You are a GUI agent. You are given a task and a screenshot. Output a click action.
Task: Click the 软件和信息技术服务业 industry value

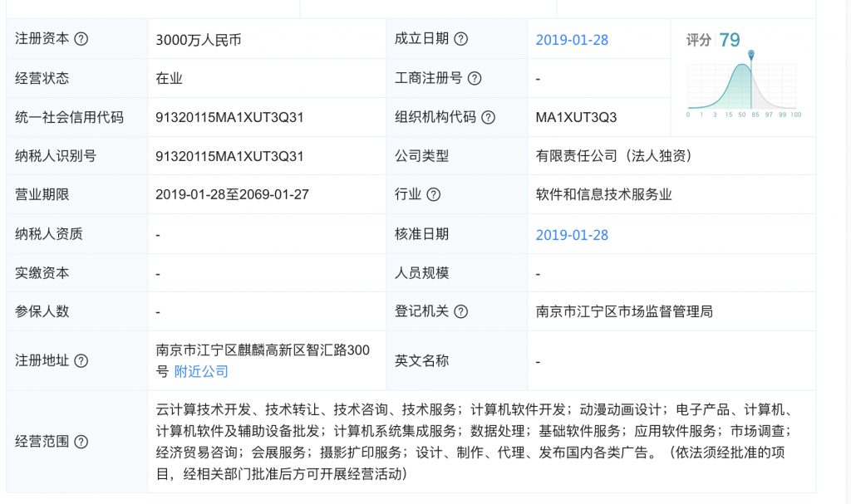pos(603,195)
